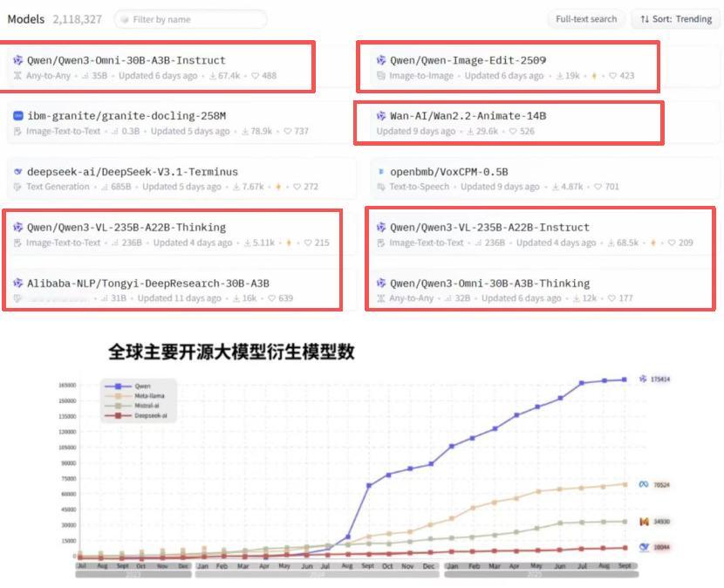This screenshot has height=588, width=724.
Task: Click the Qwen logo beside Qwen3-VL-235B-A22B-Thinking
Action: pos(18,227)
